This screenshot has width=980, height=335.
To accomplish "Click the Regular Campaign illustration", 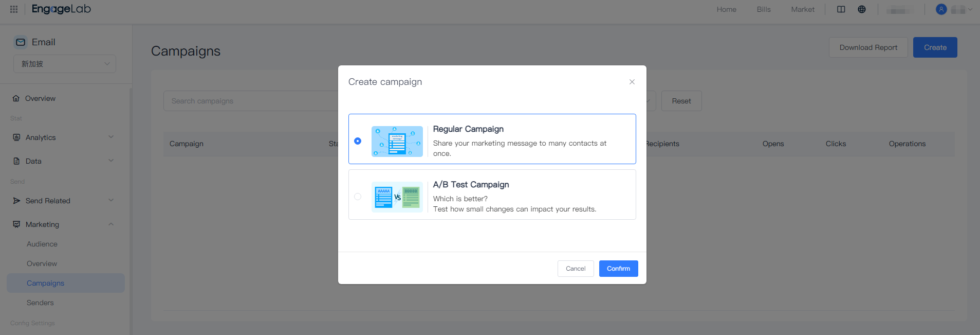I will coord(397,141).
